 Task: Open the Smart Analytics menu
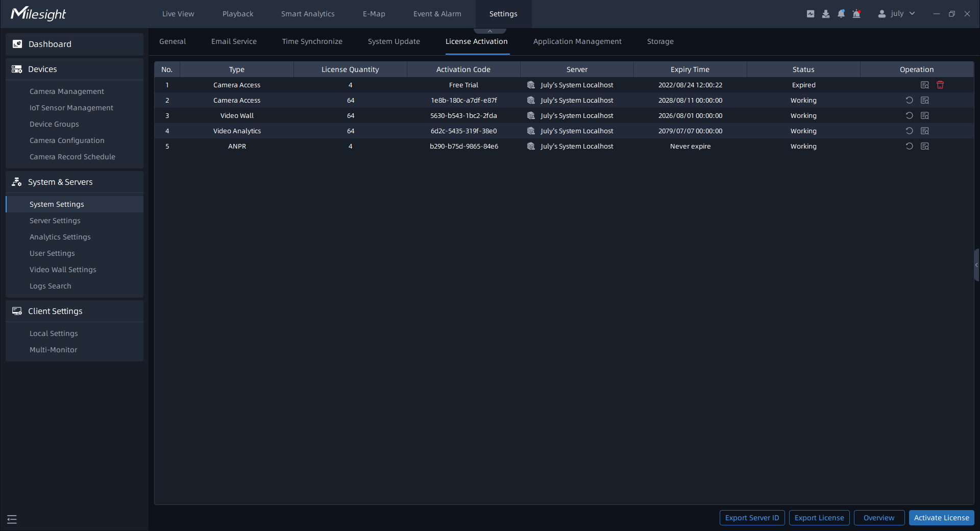pyautogui.click(x=308, y=14)
